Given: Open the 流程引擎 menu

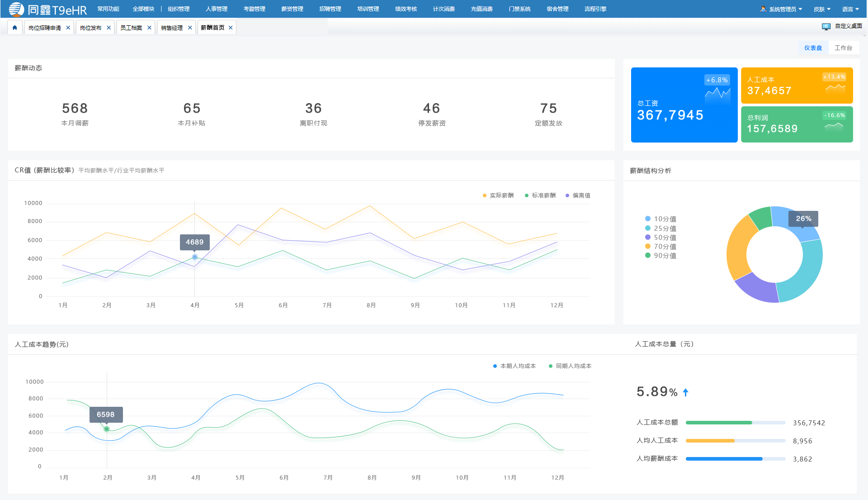Looking at the screenshot, I should click(595, 9).
